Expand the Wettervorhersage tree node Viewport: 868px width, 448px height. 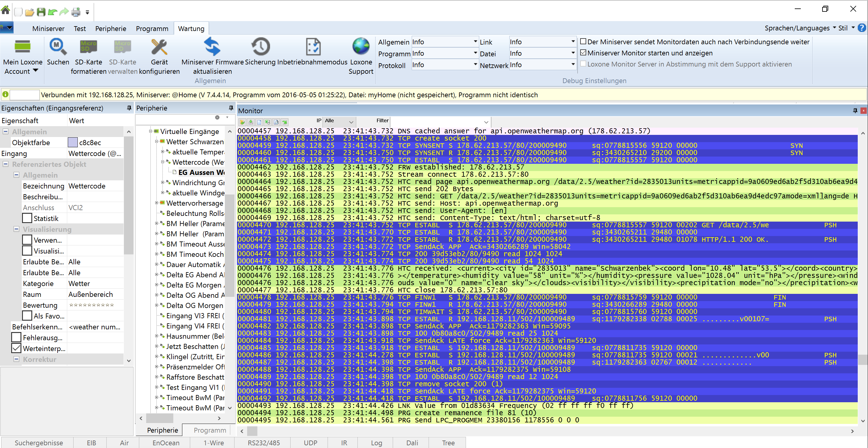[157, 203]
